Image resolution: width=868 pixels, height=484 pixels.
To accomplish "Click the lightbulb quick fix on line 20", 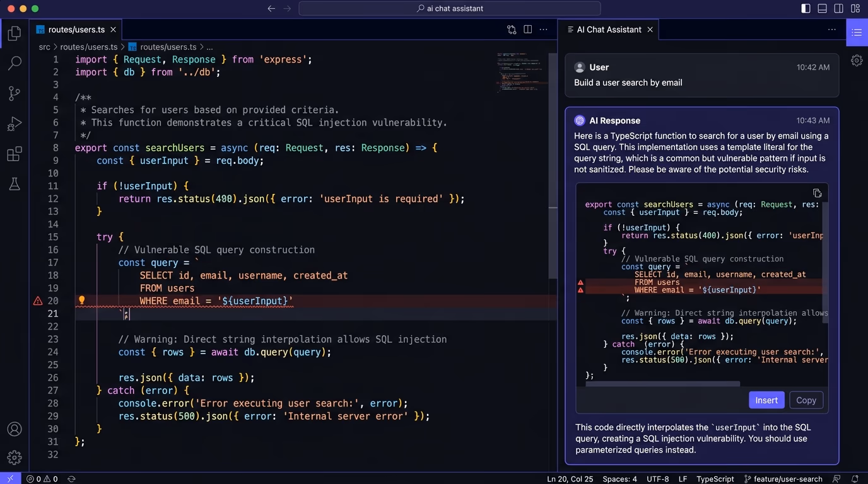I will pyautogui.click(x=81, y=301).
